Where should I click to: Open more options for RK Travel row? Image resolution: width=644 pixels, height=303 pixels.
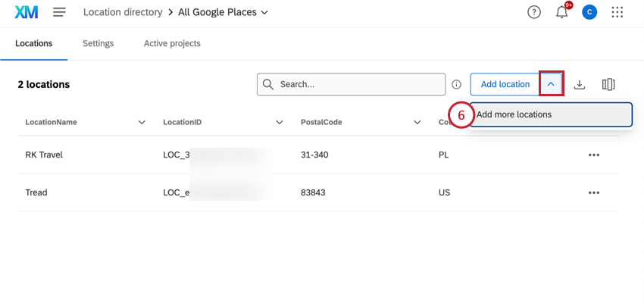[594, 155]
